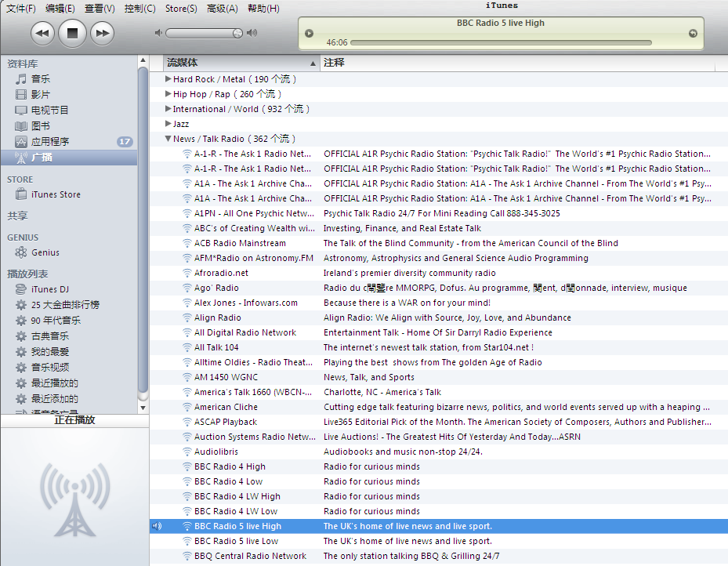Select 图书 books library icon

point(21,126)
